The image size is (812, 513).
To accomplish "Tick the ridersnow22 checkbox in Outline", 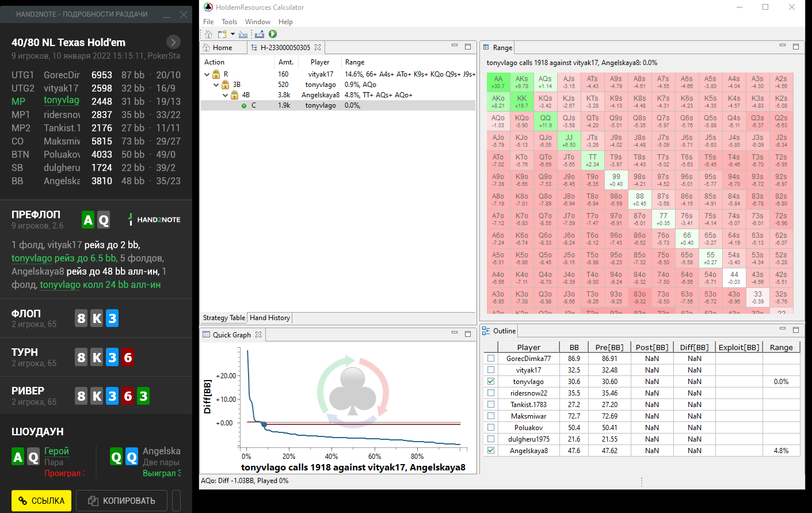I will pos(491,393).
